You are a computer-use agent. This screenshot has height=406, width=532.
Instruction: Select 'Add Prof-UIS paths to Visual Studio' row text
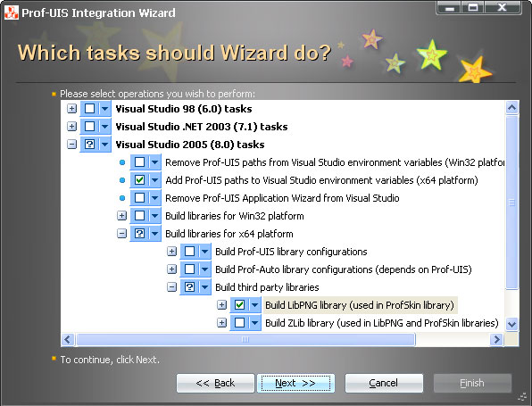321,180
